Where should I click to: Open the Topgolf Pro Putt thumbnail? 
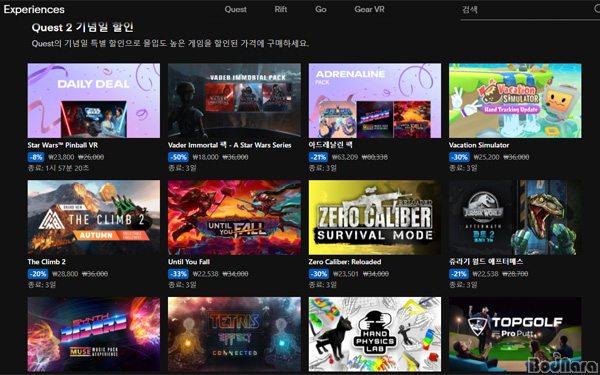(515, 334)
